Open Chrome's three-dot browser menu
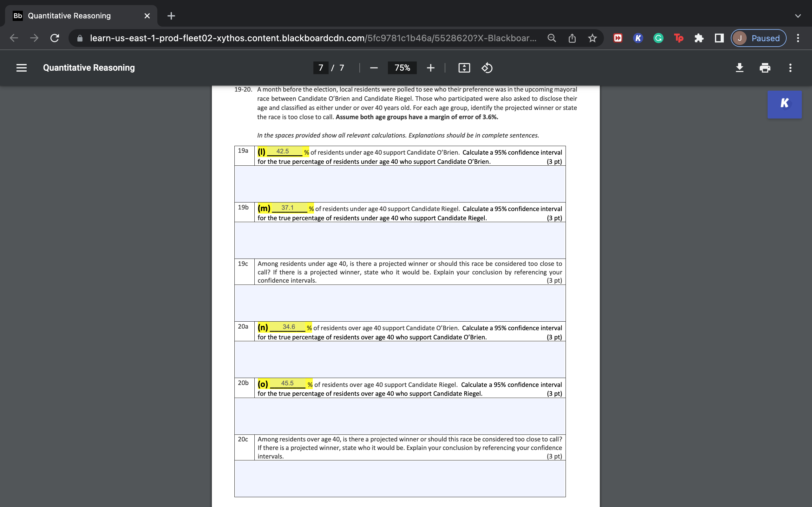The height and width of the screenshot is (507, 812). (798, 38)
